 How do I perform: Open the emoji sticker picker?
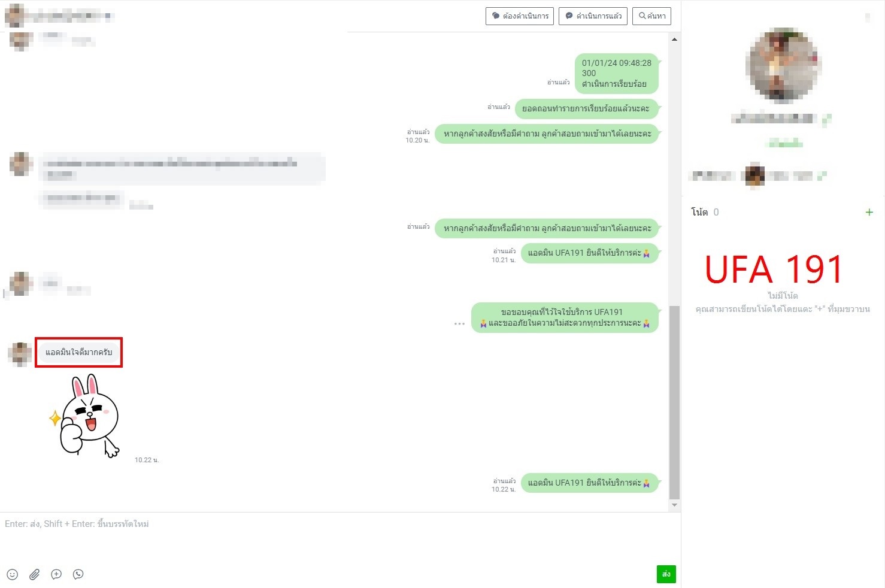tap(13, 574)
